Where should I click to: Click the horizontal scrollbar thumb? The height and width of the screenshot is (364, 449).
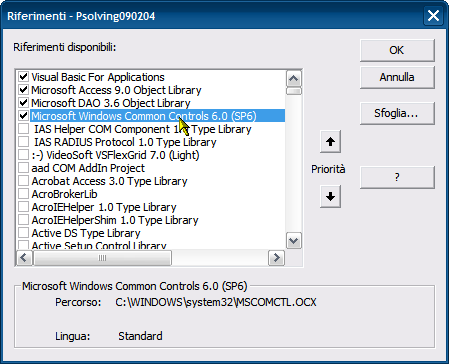point(102,258)
